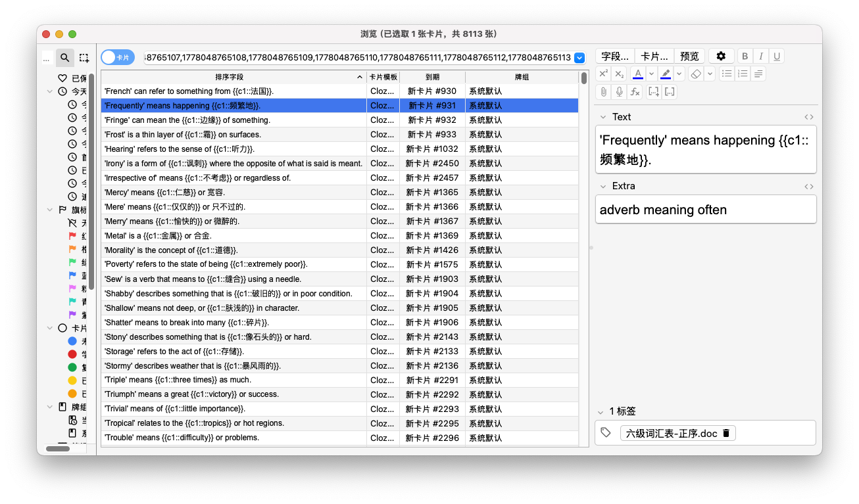The height and width of the screenshot is (504, 859).
Task: Filter cards by the purple flag
Action: tap(72, 315)
